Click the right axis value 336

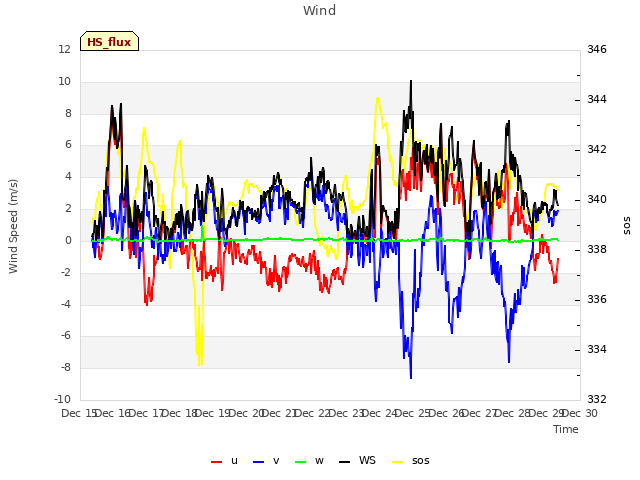pos(597,300)
